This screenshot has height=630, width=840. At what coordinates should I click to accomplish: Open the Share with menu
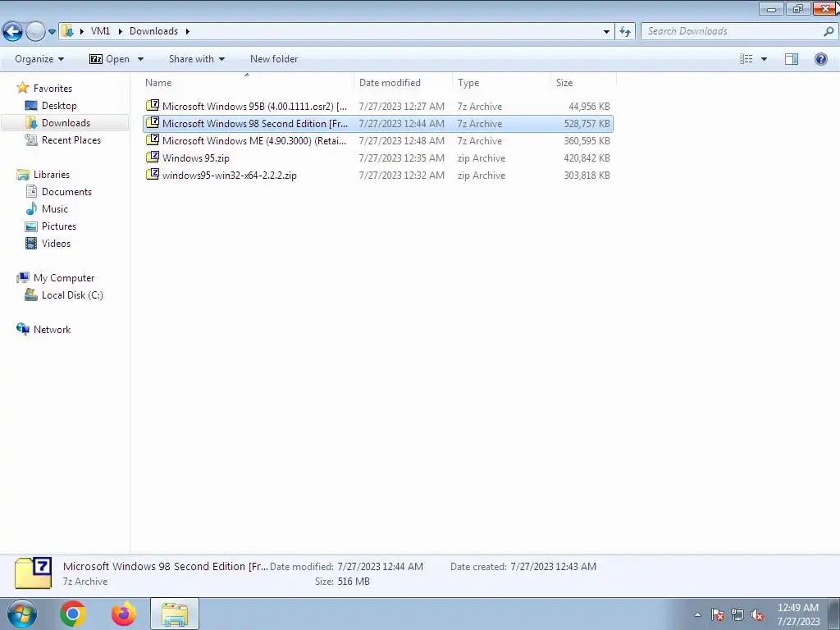click(197, 59)
